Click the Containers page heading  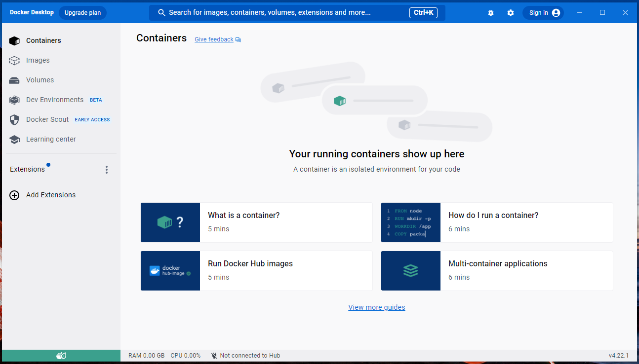click(x=161, y=38)
